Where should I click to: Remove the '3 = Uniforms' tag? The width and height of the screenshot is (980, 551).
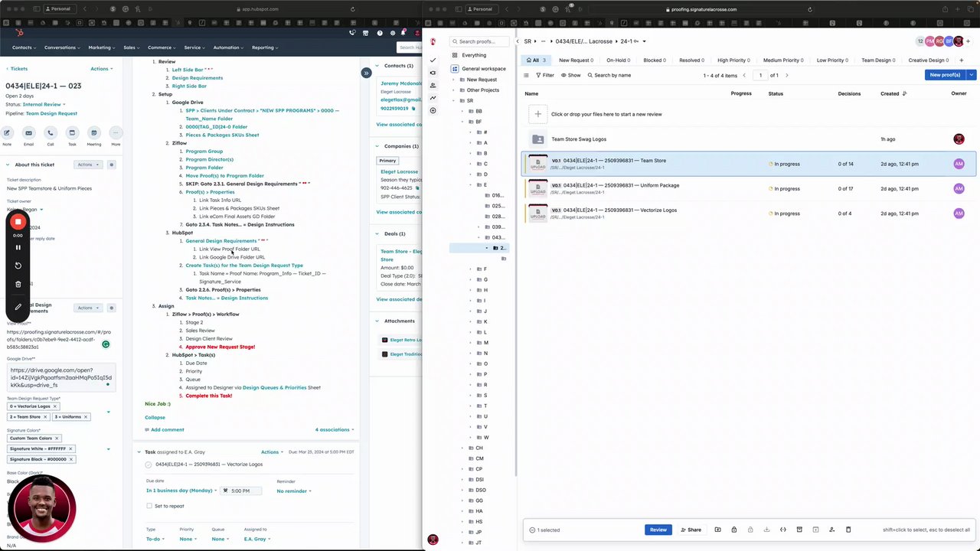click(86, 417)
